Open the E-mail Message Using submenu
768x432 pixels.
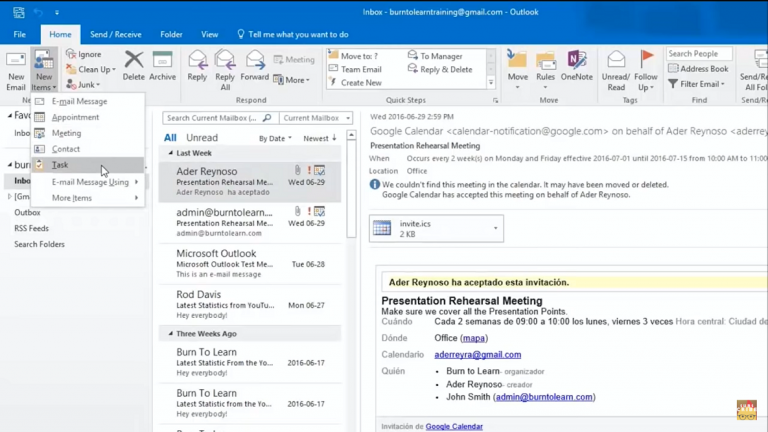[88, 182]
